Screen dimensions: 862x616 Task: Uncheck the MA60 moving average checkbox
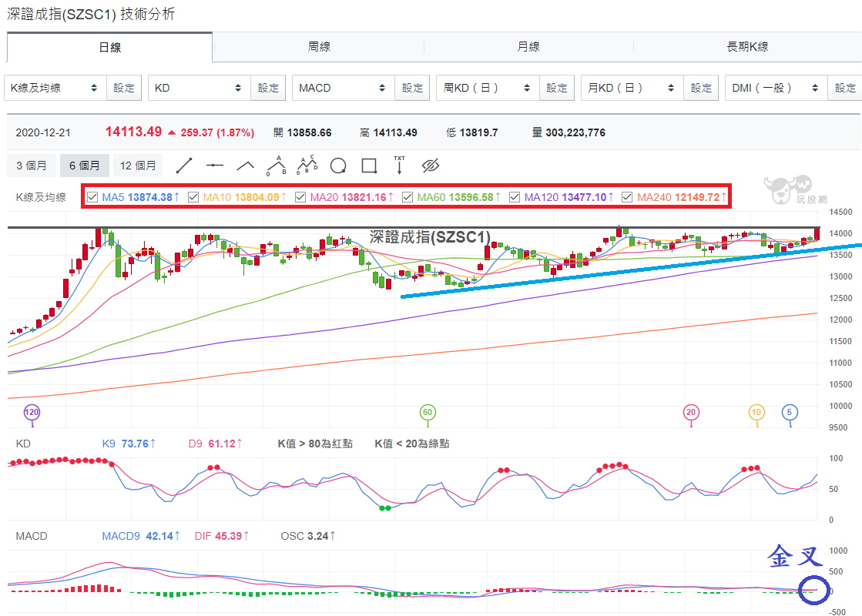click(x=408, y=197)
